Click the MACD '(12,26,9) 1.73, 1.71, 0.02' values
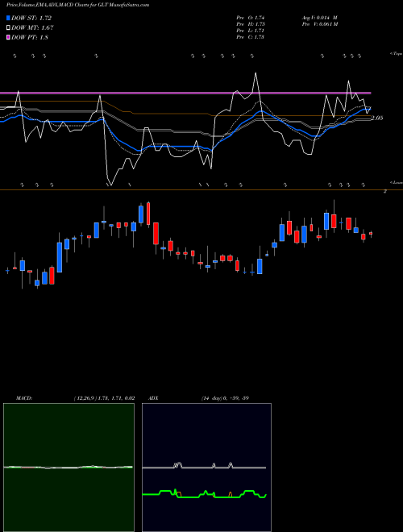The height and width of the screenshot is (532, 403). 104,398
